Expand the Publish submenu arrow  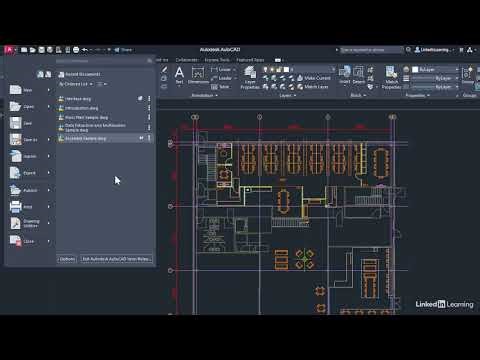pos(49,190)
